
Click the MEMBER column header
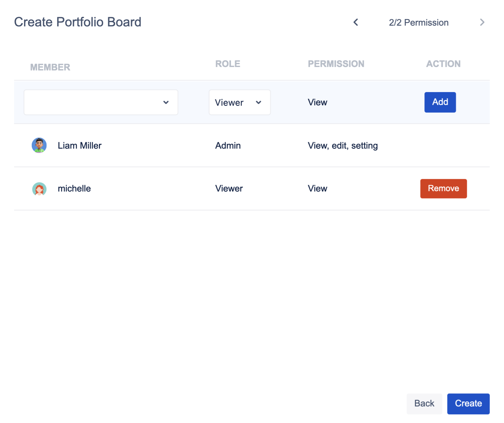tap(50, 67)
